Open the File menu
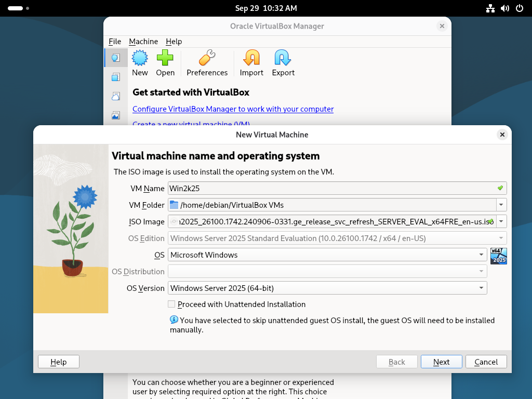Image resolution: width=532 pixels, height=399 pixels. (x=115, y=42)
